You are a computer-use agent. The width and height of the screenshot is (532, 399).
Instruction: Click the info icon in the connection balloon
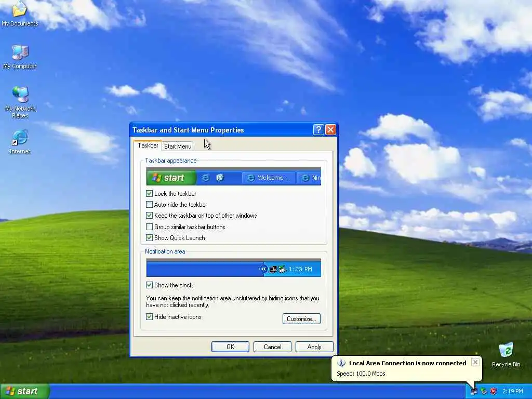point(341,363)
